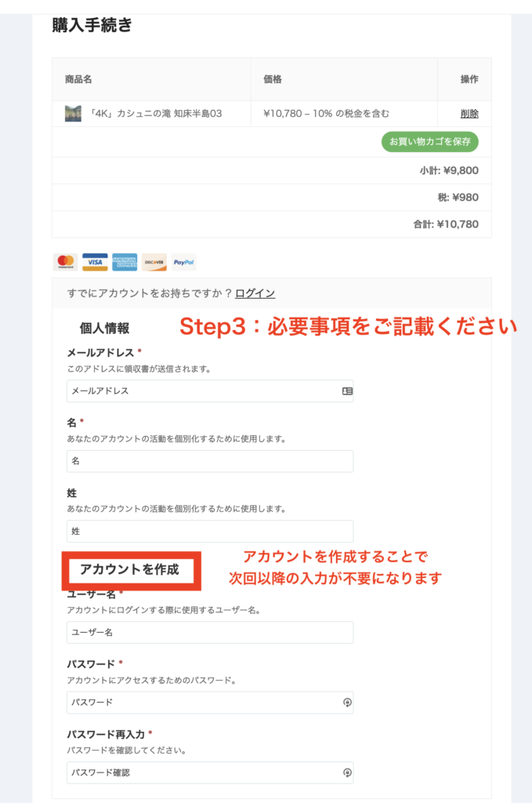
Task: Focus the メールアドレス input field
Action: [210, 391]
